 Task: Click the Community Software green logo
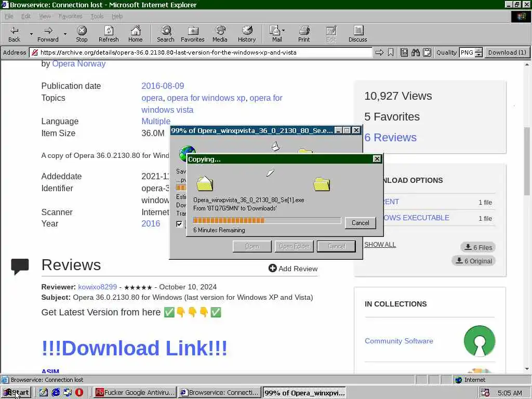[x=480, y=341]
